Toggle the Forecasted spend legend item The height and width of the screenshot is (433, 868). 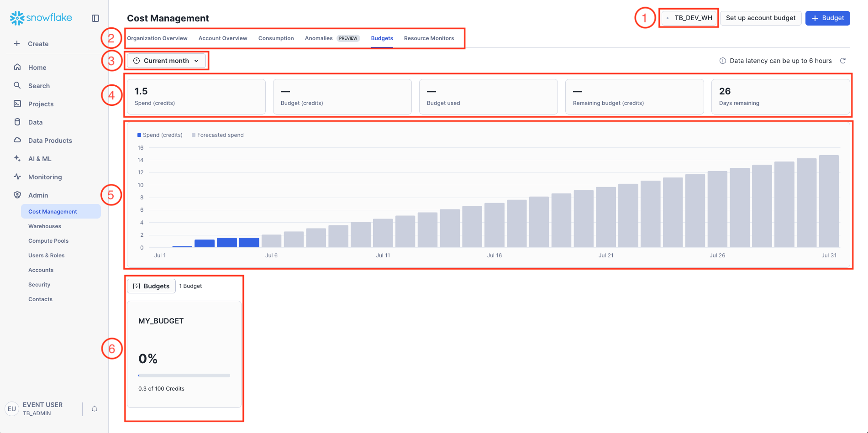pos(218,135)
